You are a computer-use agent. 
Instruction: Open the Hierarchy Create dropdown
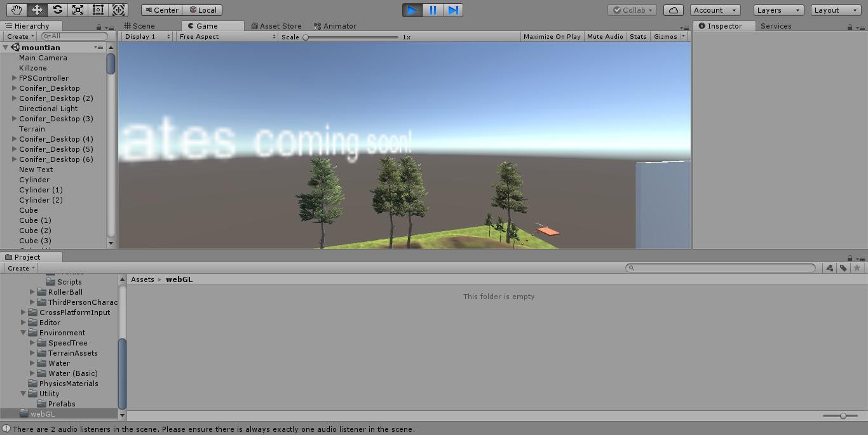click(20, 37)
